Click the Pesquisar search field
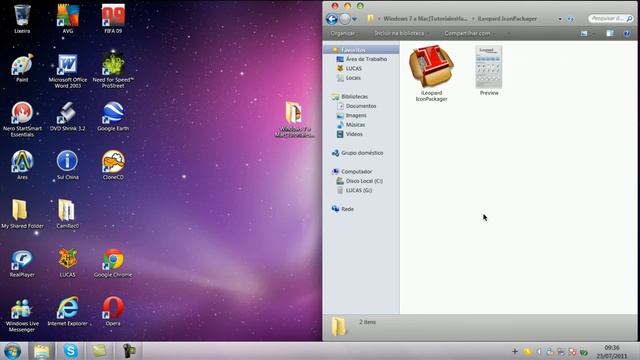Image resolution: width=640 pixels, height=360 pixels. 611,18
